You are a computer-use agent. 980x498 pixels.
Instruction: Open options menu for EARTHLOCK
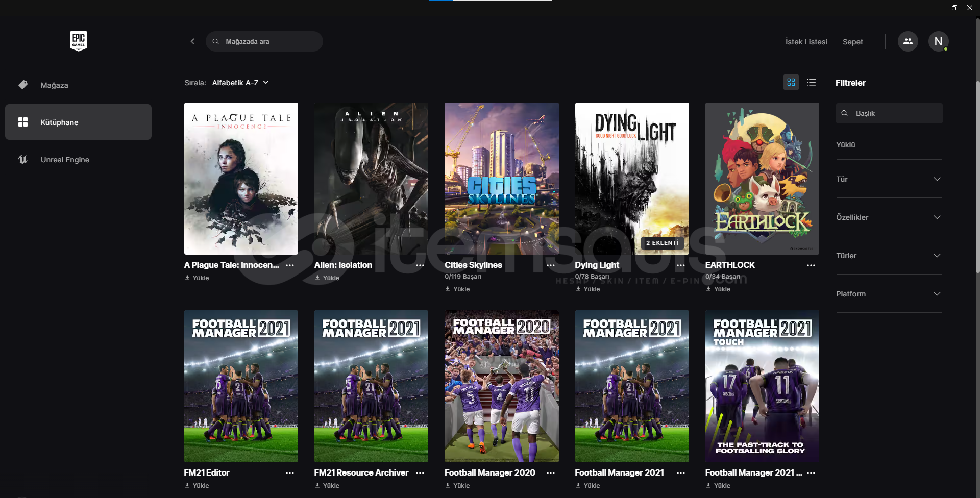pos(811,265)
